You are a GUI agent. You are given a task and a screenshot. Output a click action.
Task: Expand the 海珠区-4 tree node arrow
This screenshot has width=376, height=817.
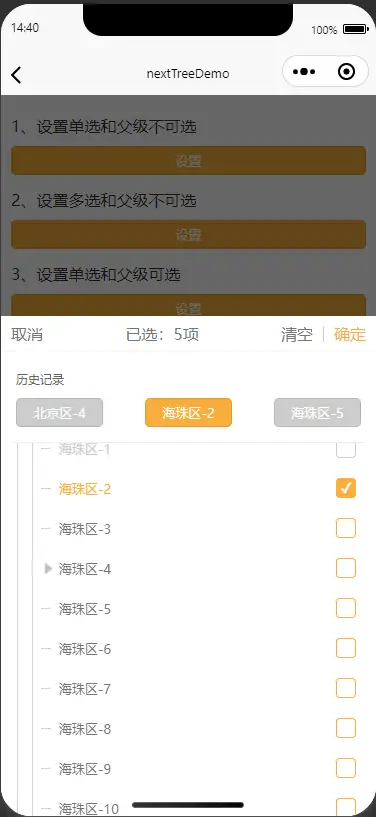48,568
